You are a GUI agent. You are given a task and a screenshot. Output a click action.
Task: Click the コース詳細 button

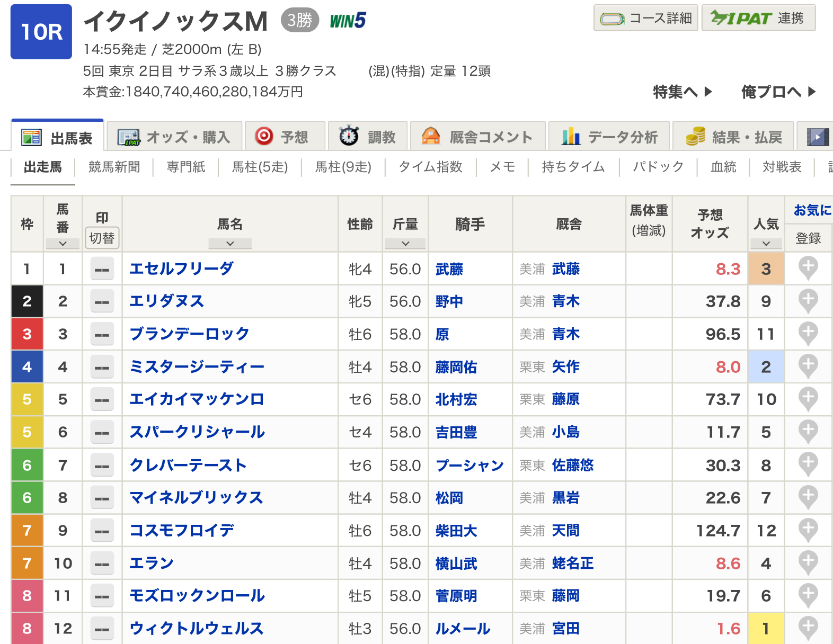coord(645,19)
